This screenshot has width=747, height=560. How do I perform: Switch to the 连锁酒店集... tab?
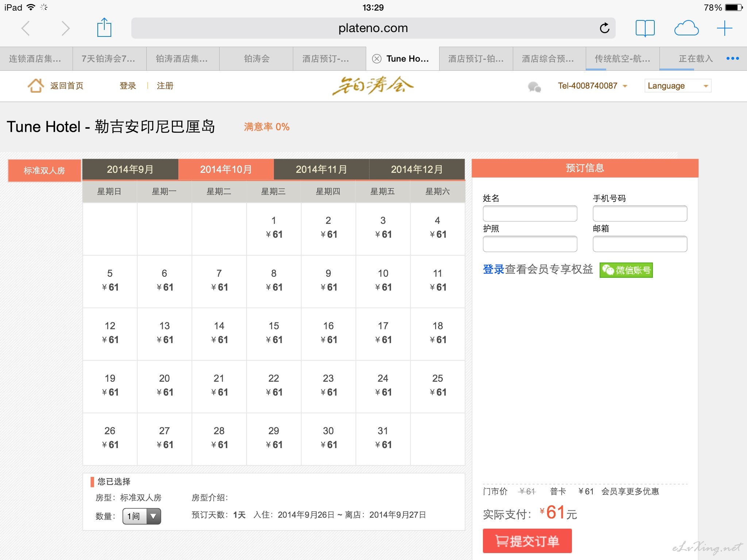click(x=36, y=59)
